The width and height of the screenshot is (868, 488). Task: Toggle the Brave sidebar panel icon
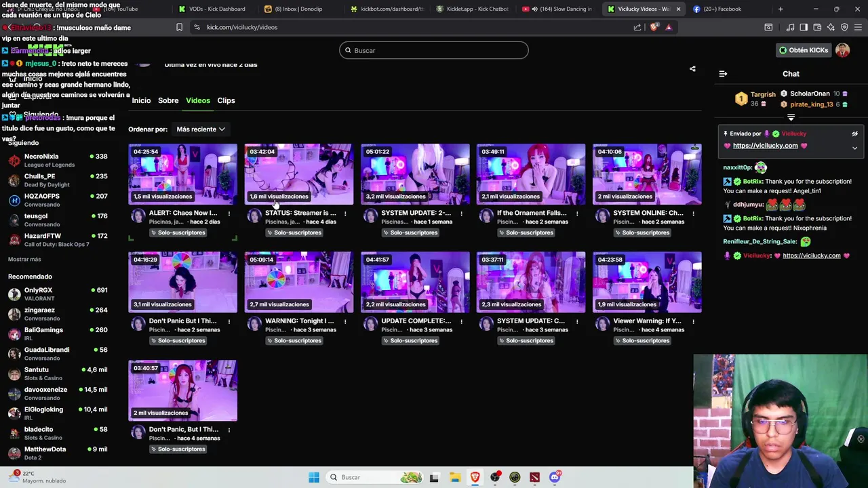[804, 27]
